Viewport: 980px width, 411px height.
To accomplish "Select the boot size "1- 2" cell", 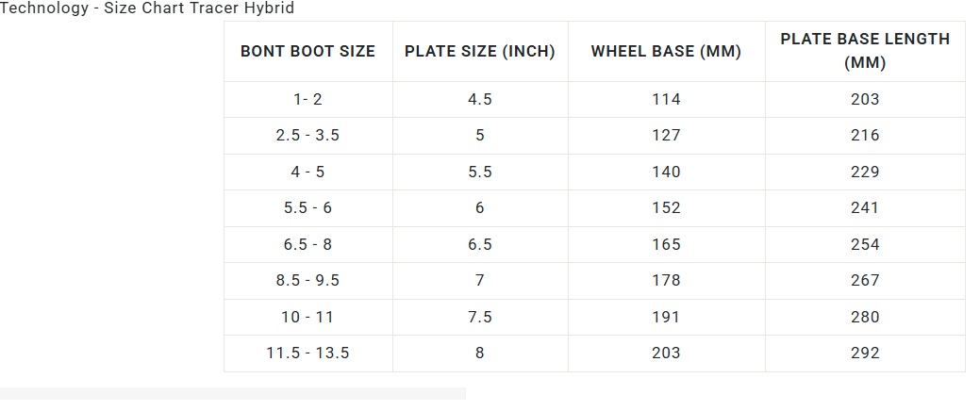I will (x=307, y=99).
